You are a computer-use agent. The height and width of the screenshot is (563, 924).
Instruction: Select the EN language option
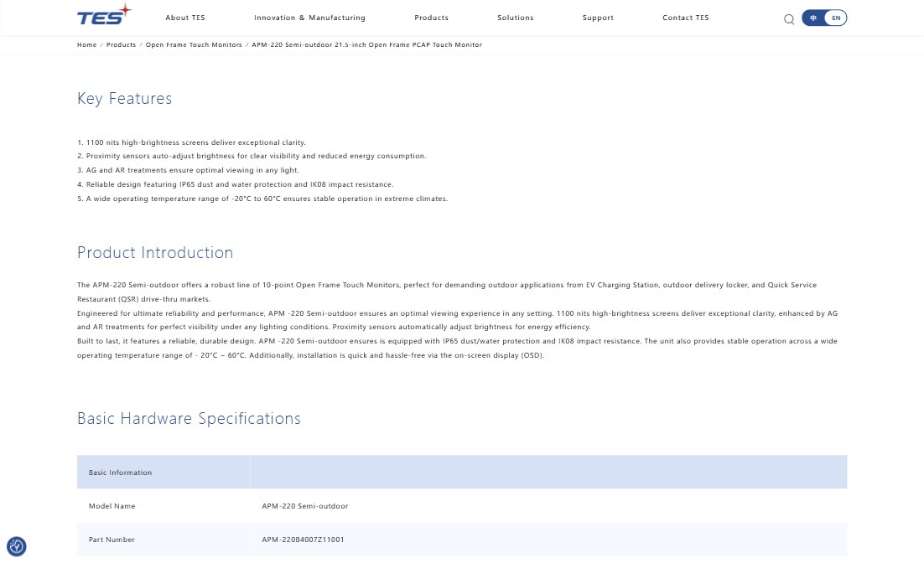click(x=836, y=18)
